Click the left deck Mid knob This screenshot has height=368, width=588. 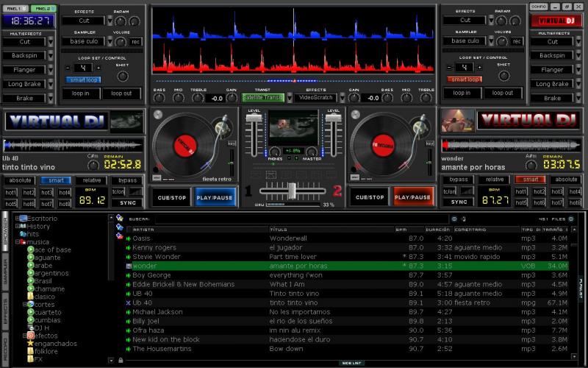pyautogui.click(x=178, y=98)
